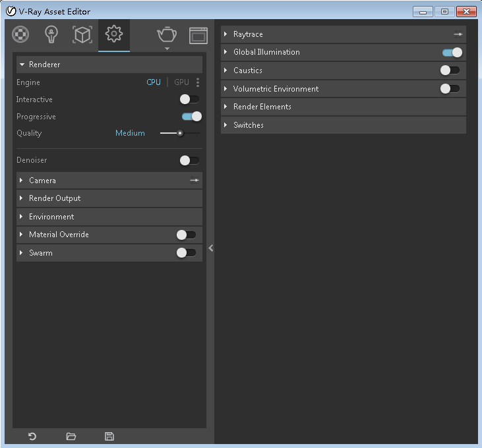Click the teapot render icon
The image size is (482, 448).
pos(167,34)
